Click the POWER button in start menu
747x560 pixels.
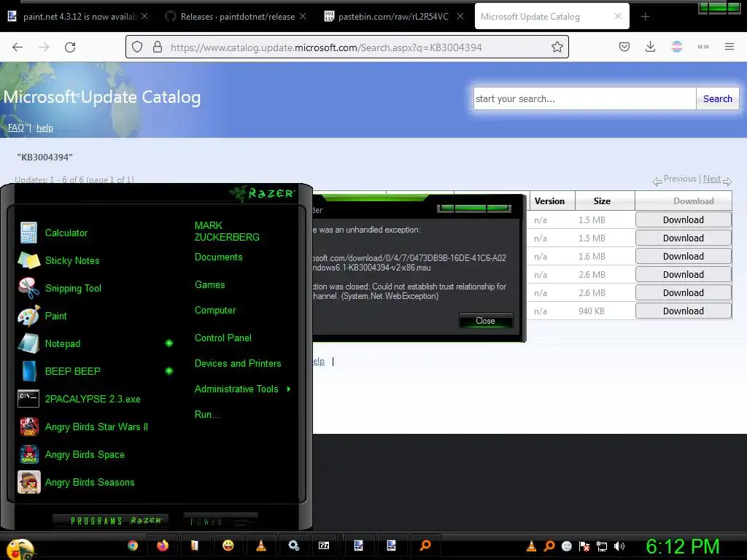(x=220, y=521)
